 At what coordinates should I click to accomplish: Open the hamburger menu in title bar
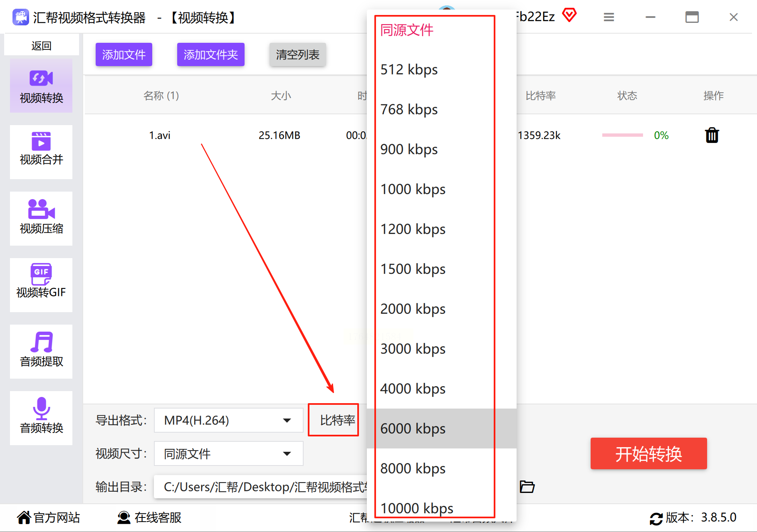(x=609, y=17)
